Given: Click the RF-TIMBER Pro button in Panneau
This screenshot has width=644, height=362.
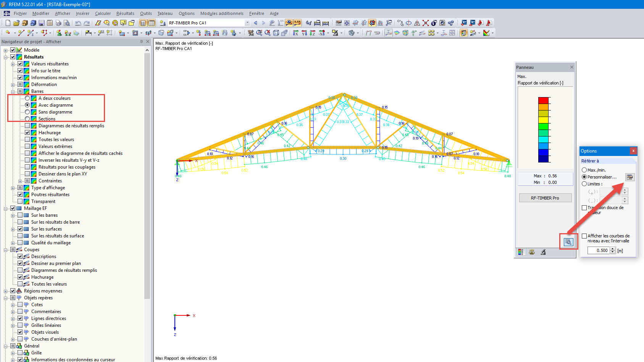Looking at the screenshot, I should coord(545,198).
